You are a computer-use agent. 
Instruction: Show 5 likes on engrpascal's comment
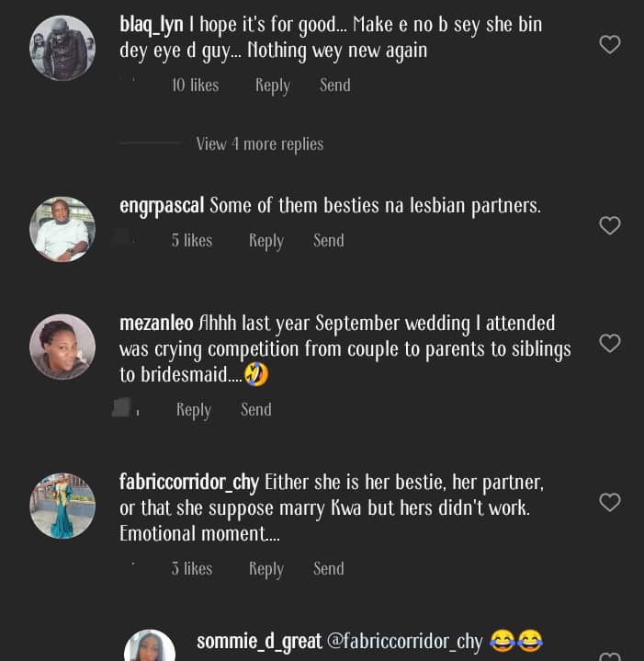point(192,241)
